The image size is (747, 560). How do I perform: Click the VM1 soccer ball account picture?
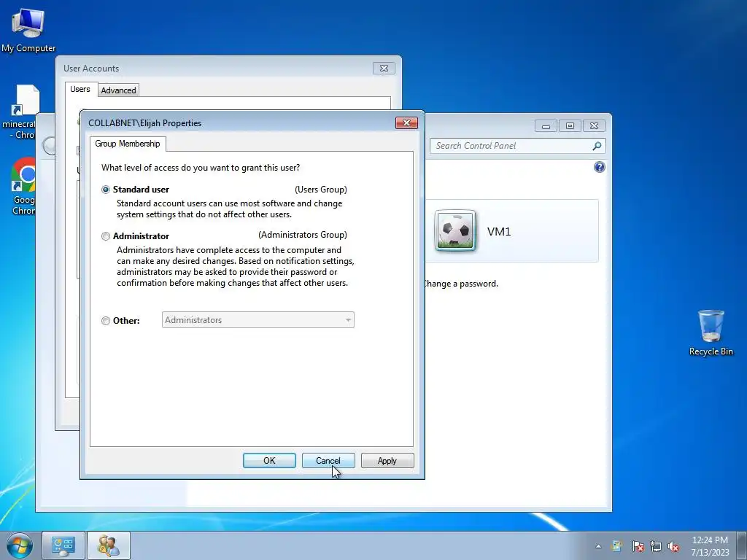click(x=455, y=230)
